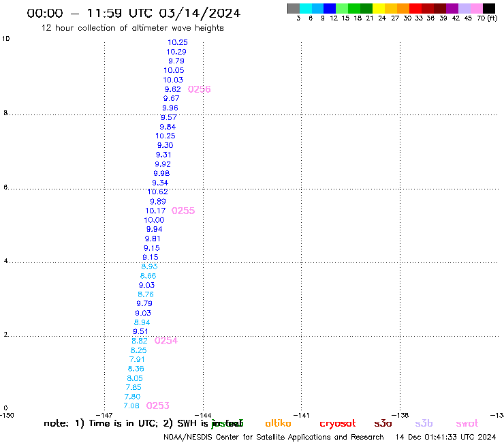This screenshot has height=443, width=504.
Task: Click the subtitle about altimeter wave heights
Action: tap(132, 28)
